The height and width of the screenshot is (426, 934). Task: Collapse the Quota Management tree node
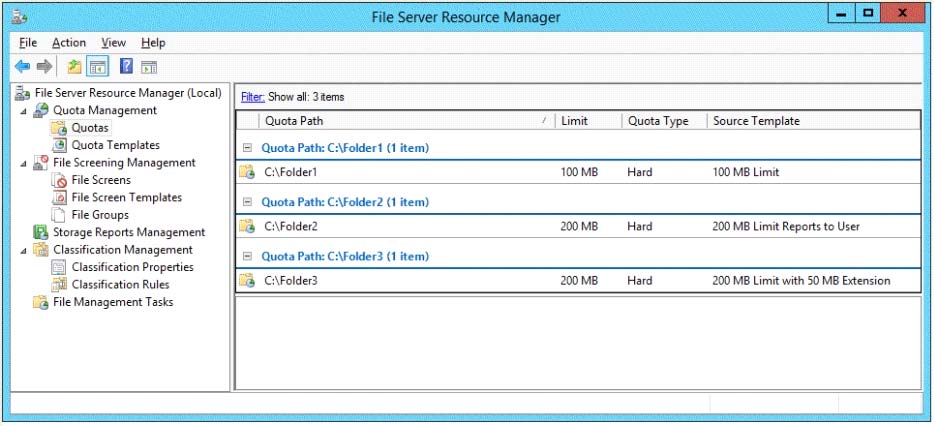[23, 111]
